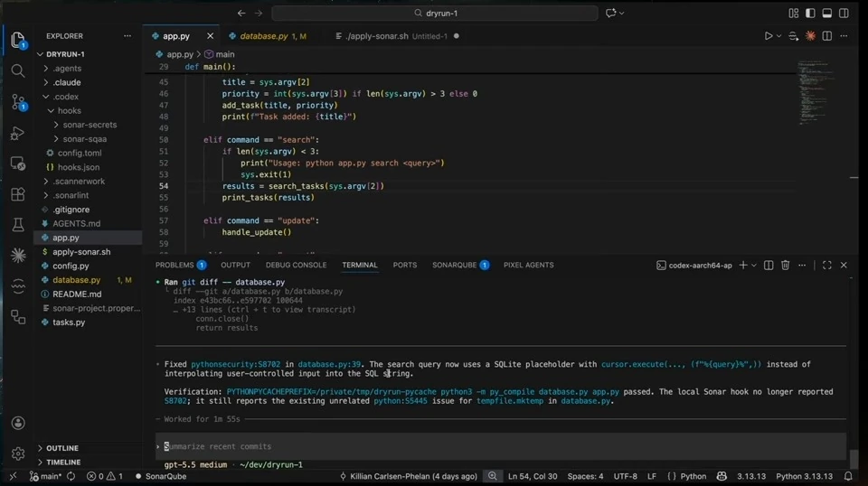Toggle the bottom panel visibility
This screenshot has width=868, height=486.
tap(827, 14)
